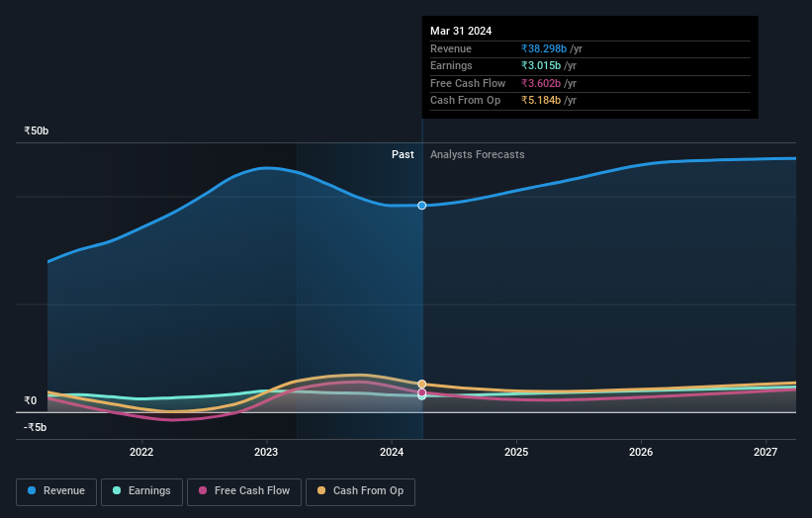The image size is (812, 518).
Task: Click the Past section label
Action: [403, 154]
